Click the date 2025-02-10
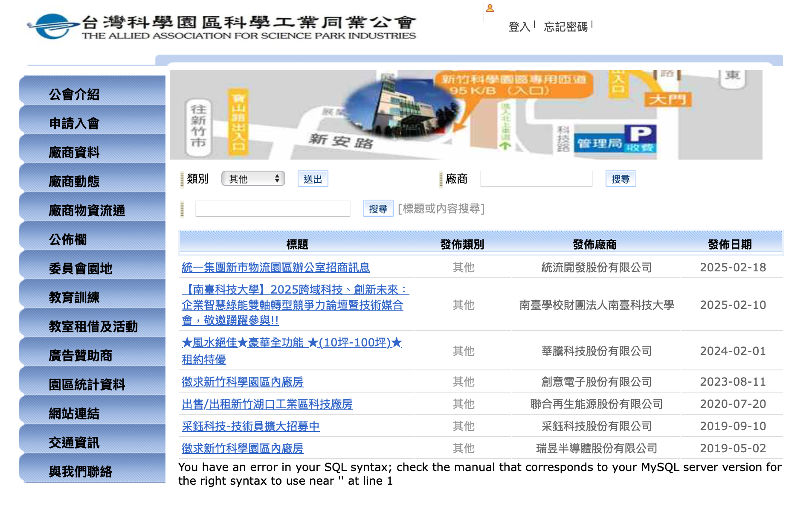Viewport: 812px width, 512px height. coord(733,305)
